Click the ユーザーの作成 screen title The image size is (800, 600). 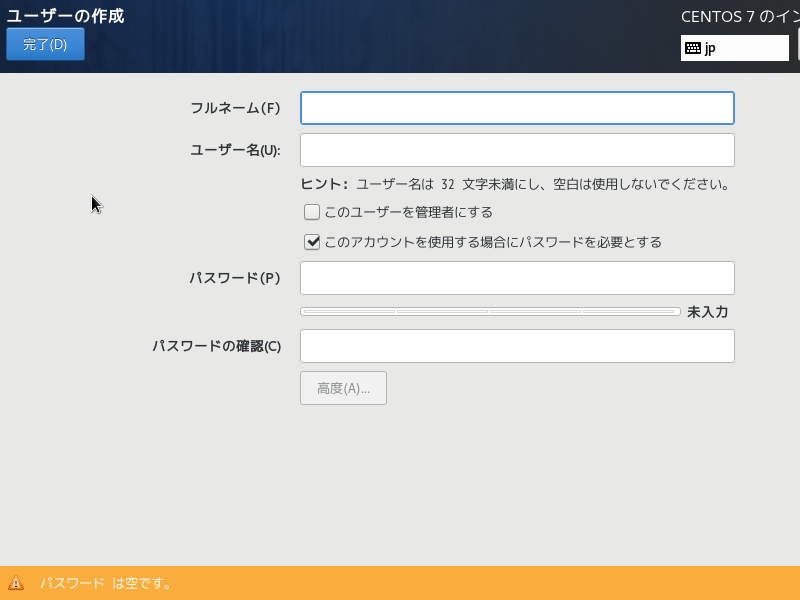66,16
